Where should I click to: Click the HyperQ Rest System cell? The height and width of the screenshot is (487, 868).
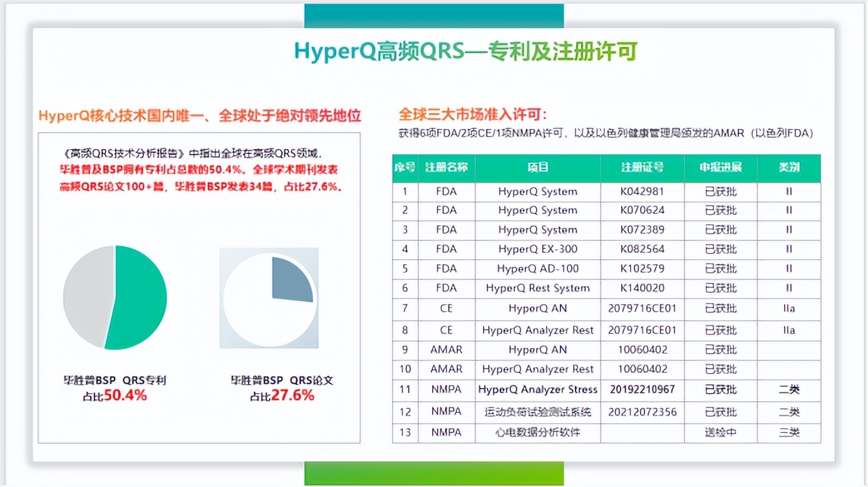coord(537,288)
